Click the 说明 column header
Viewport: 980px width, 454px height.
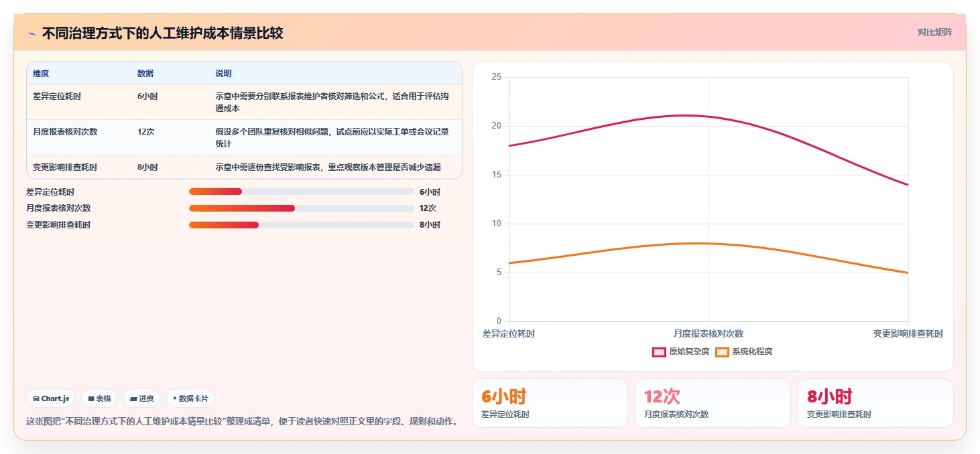click(223, 74)
